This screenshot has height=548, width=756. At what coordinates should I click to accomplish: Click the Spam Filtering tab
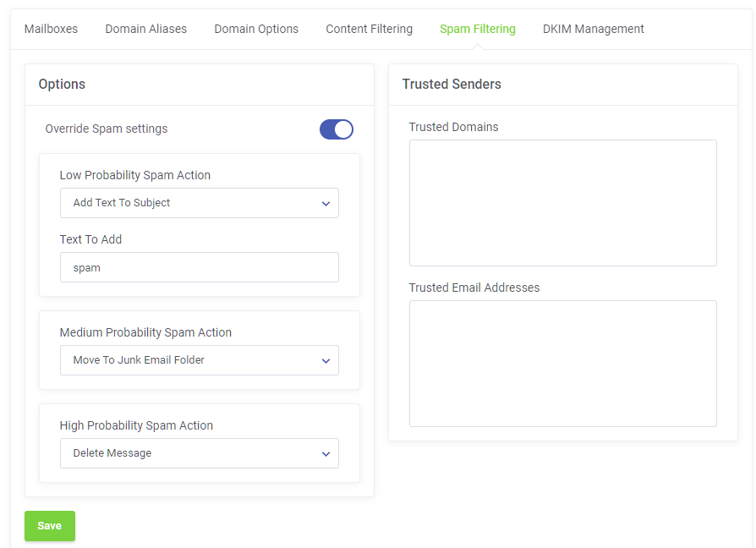[477, 29]
